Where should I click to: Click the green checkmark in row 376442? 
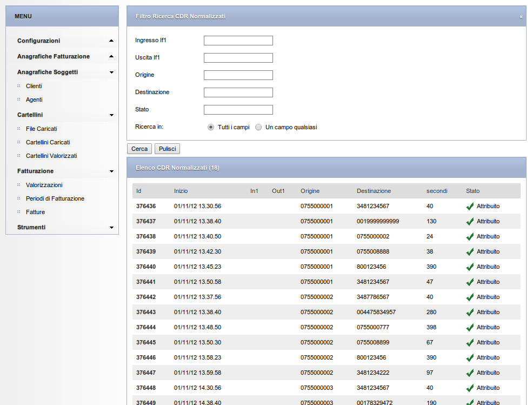coord(470,297)
